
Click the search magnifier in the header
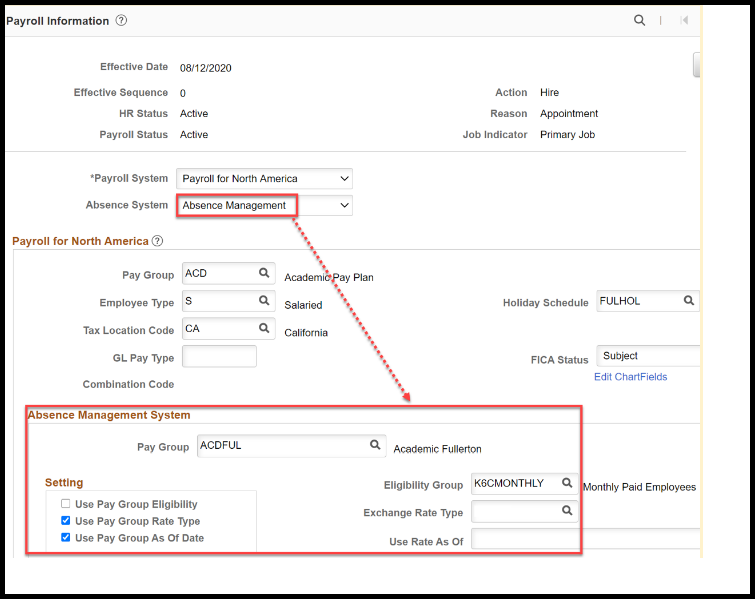pos(639,20)
